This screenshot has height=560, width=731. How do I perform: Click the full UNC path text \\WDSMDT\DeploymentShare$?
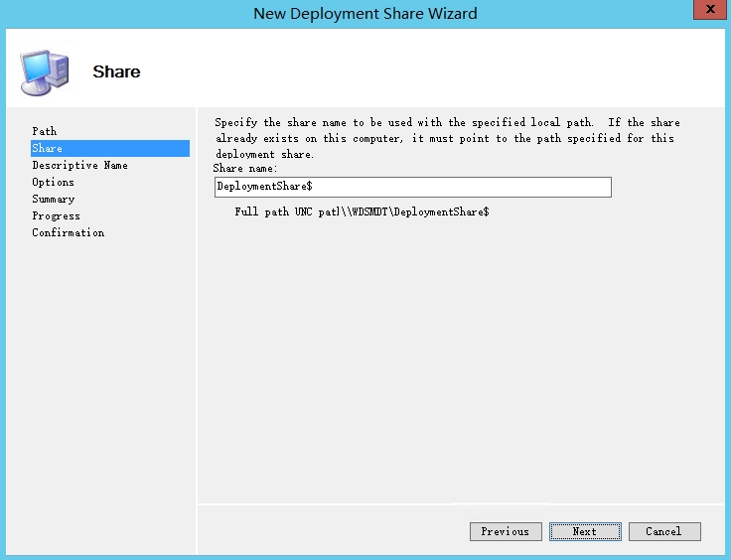415,211
